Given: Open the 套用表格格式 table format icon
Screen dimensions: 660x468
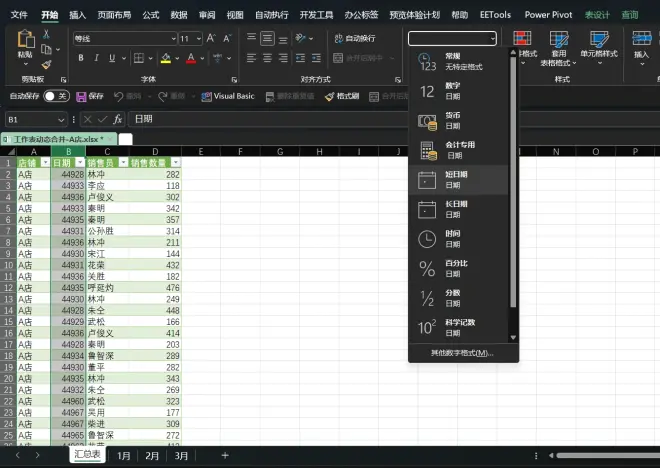Looking at the screenshot, I should (x=559, y=47).
